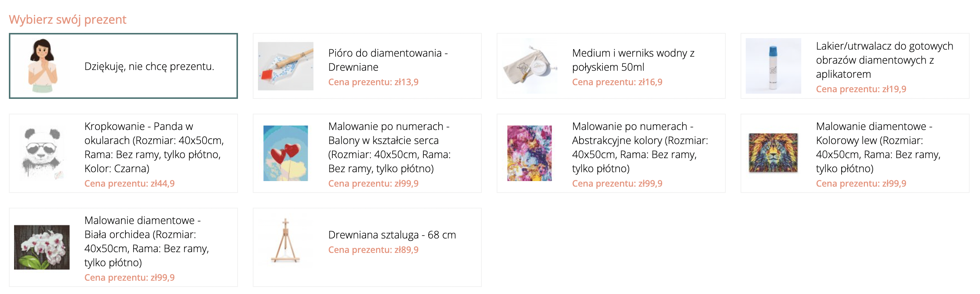Click the woman illustration thumbnail
This screenshot has height=294, width=980.
pyautogui.click(x=42, y=66)
